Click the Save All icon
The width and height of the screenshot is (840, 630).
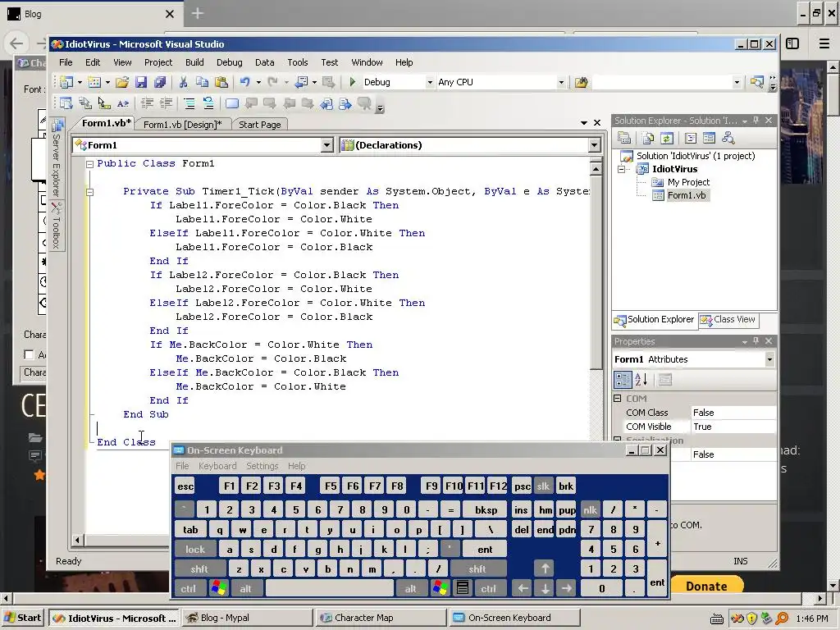click(x=160, y=82)
